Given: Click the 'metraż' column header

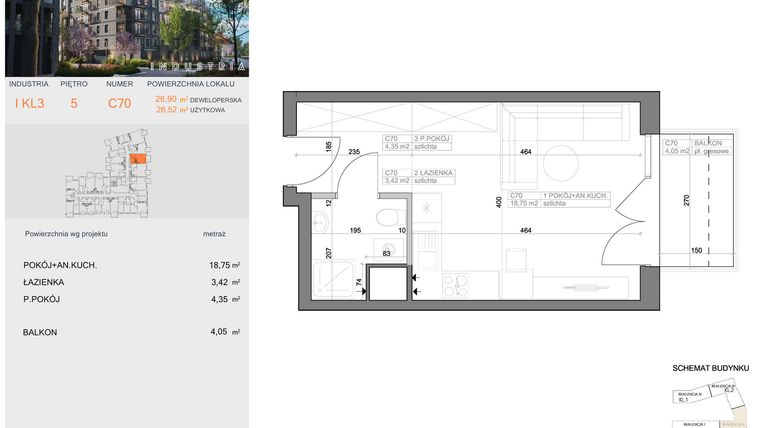Looking at the screenshot, I should pyautogui.click(x=214, y=234).
